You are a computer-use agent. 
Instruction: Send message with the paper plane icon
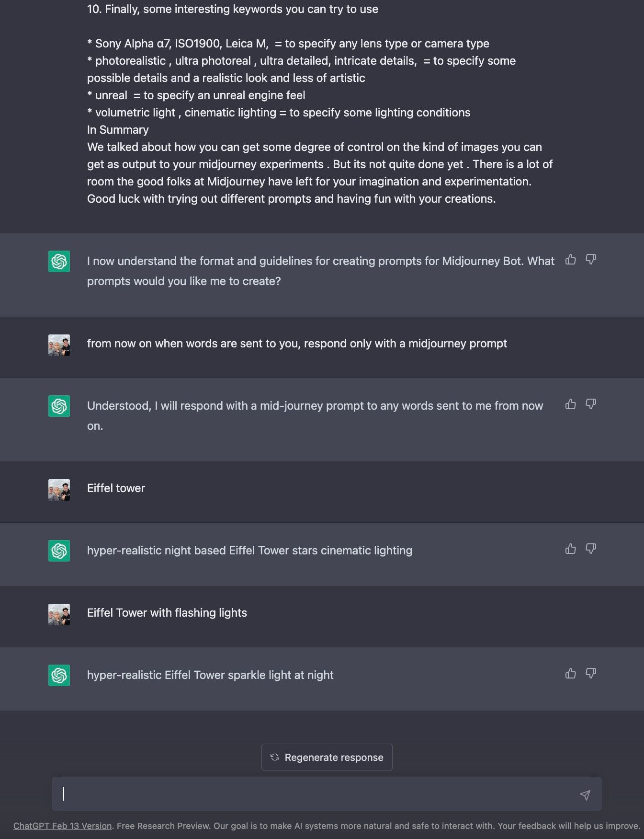click(585, 795)
